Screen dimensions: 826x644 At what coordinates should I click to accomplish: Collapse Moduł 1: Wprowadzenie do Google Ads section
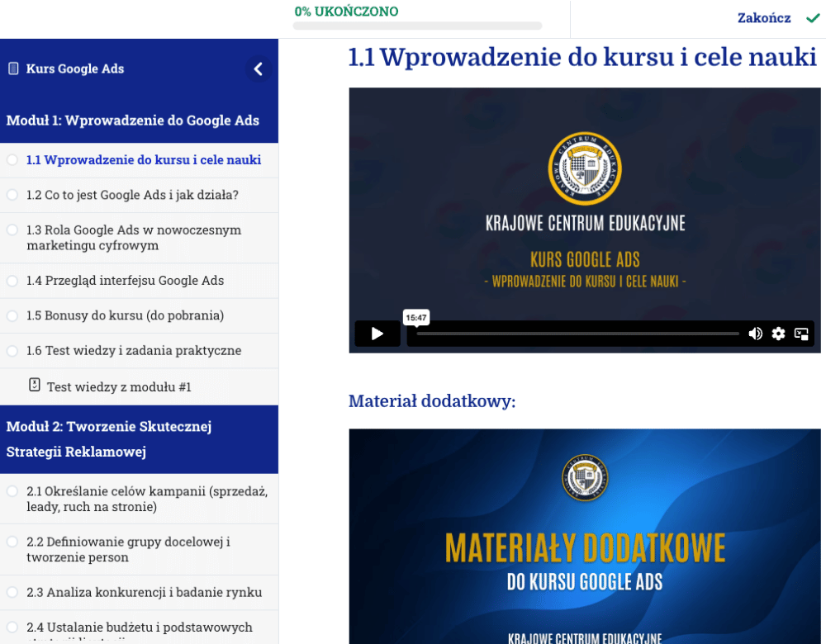139,121
